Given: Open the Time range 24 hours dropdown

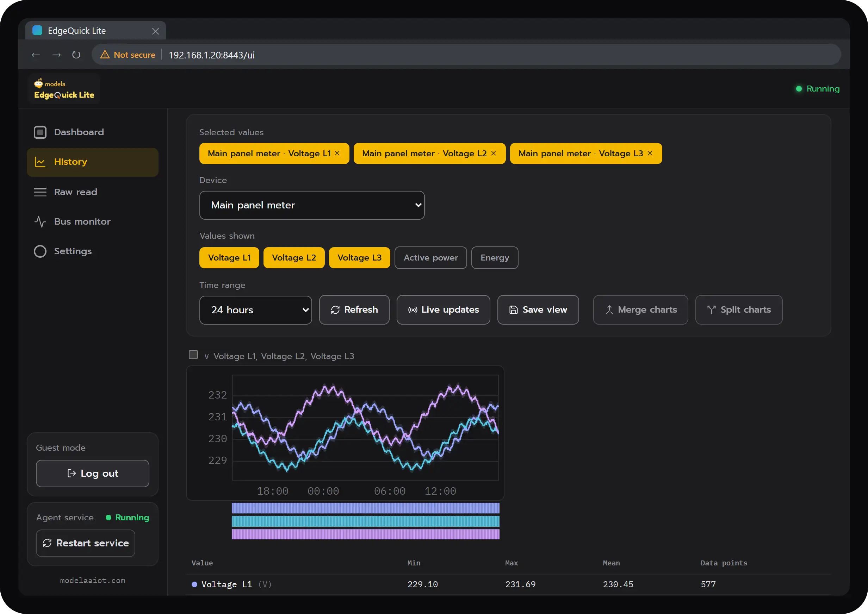Looking at the screenshot, I should [x=256, y=310].
